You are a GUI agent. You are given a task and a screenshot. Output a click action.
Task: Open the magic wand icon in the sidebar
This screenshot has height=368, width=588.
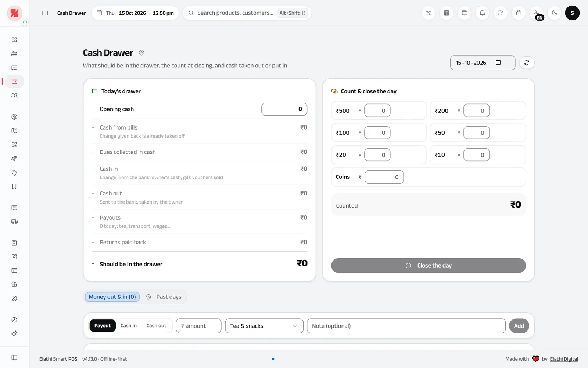14,298
